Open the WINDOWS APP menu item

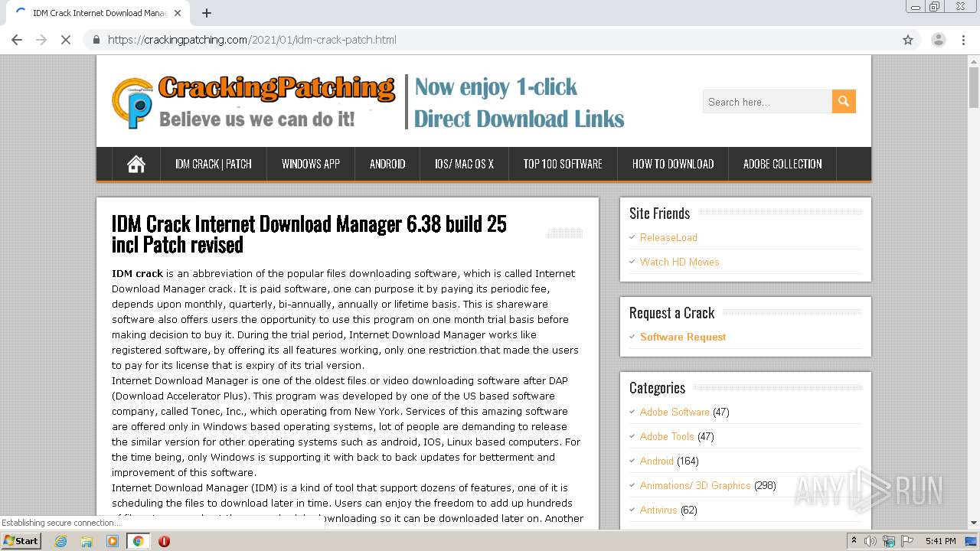(x=311, y=164)
